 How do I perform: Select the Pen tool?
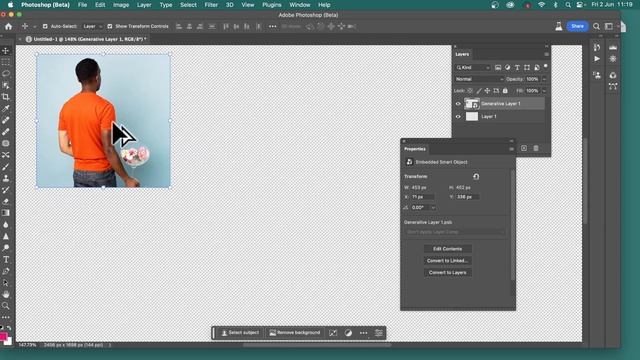point(6,271)
